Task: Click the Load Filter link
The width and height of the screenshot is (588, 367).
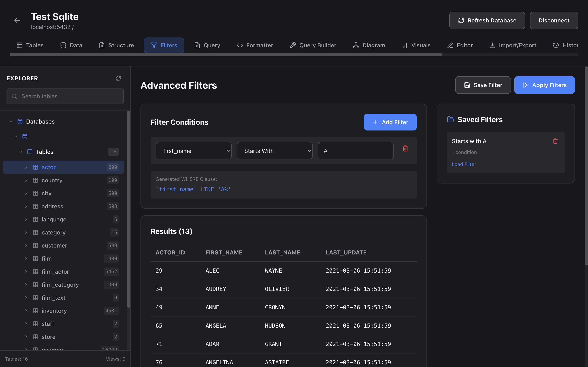Action: (x=464, y=164)
